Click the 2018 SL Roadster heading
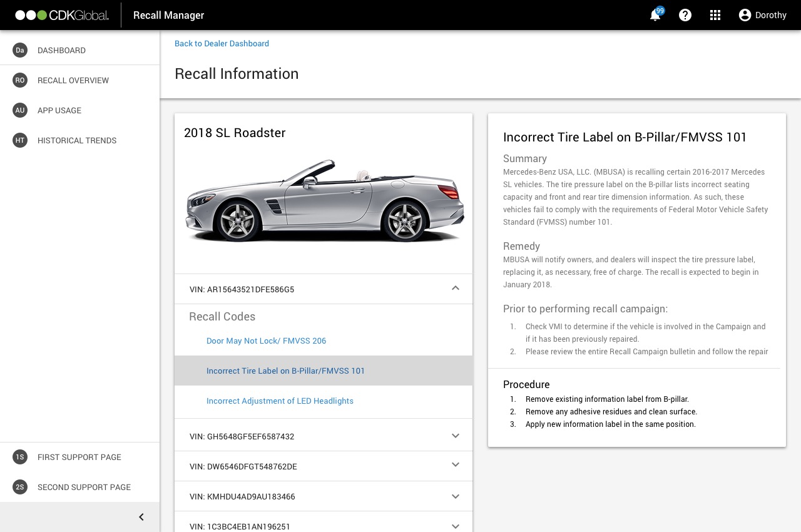This screenshot has width=801, height=532. 235,133
